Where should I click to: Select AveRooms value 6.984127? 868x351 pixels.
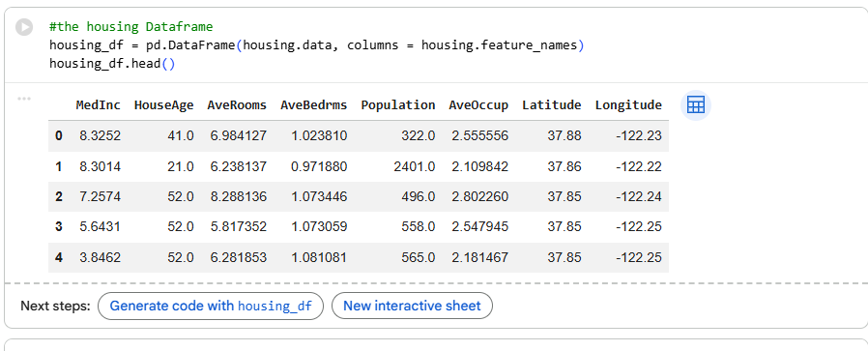tap(238, 135)
